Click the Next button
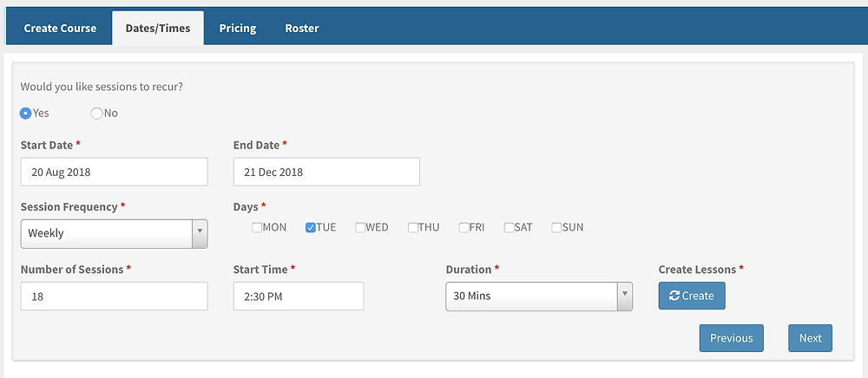868x378 pixels. (811, 338)
